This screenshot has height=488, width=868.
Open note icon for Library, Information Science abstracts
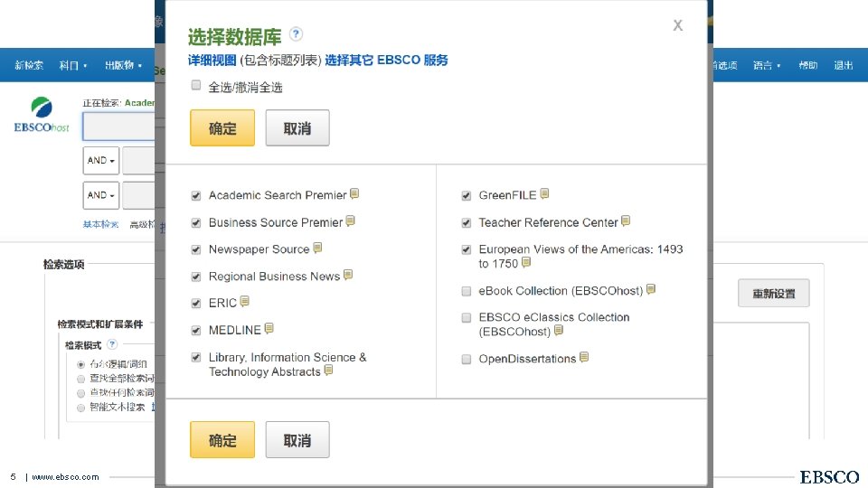click(329, 371)
